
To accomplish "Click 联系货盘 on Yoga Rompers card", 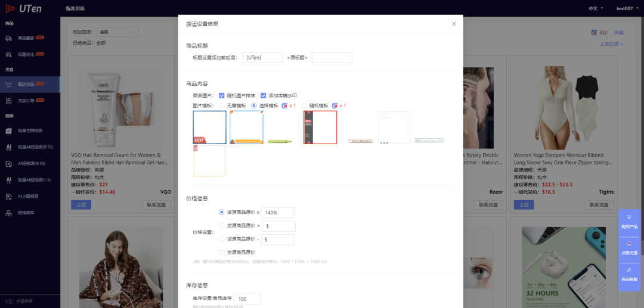I will click(x=599, y=205).
